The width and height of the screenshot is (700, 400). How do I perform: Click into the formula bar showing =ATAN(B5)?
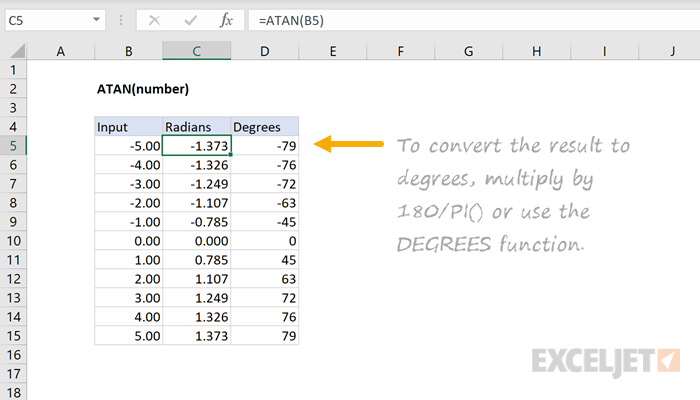point(474,21)
